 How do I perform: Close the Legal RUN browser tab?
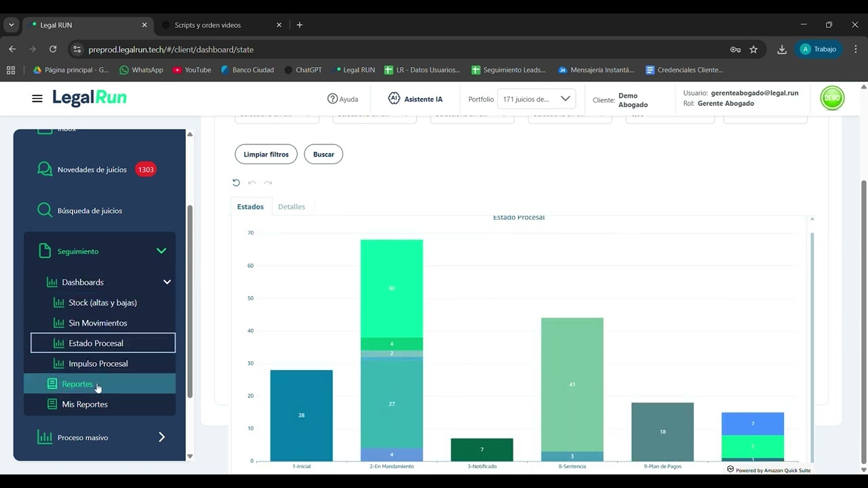point(144,25)
